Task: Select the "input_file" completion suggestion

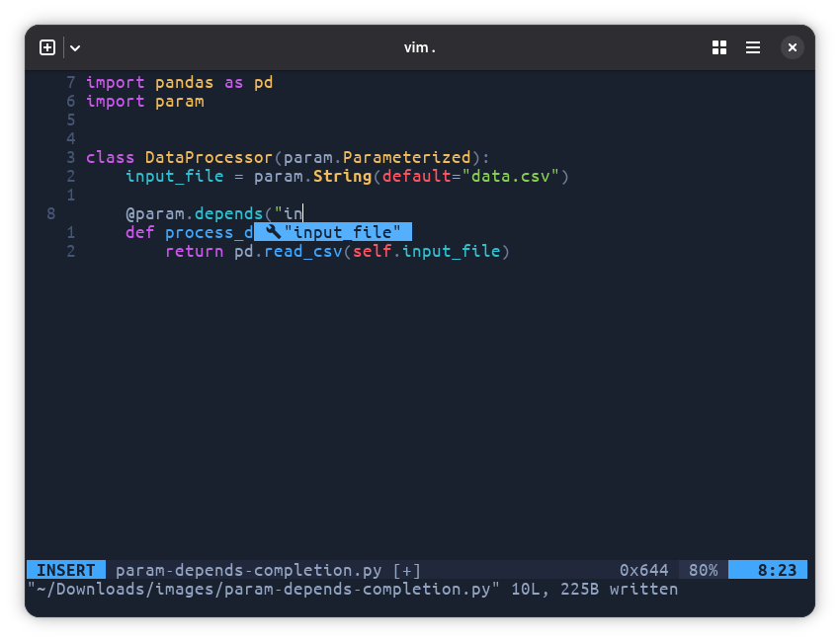Action: point(333,232)
